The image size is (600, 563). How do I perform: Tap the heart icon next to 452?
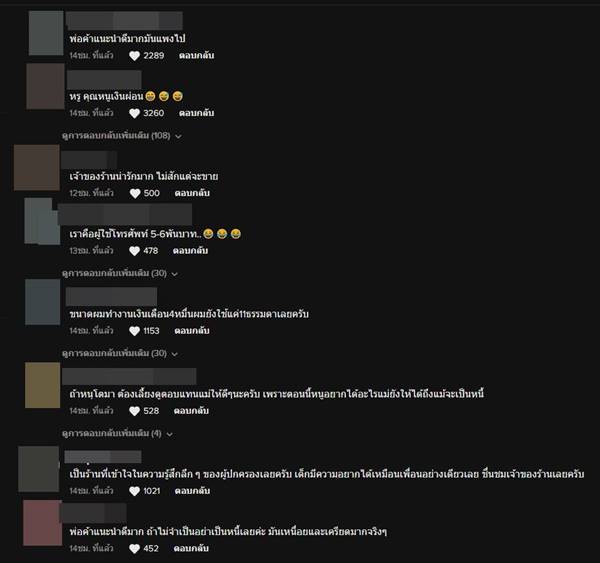[x=134, y=549]
